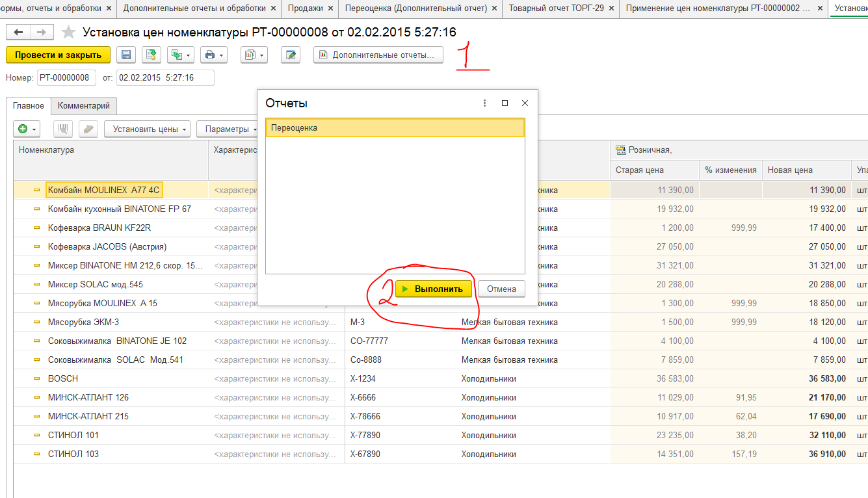Open the printer icon dropdown
The image size is (868, 498).
(x=213, y=55)
